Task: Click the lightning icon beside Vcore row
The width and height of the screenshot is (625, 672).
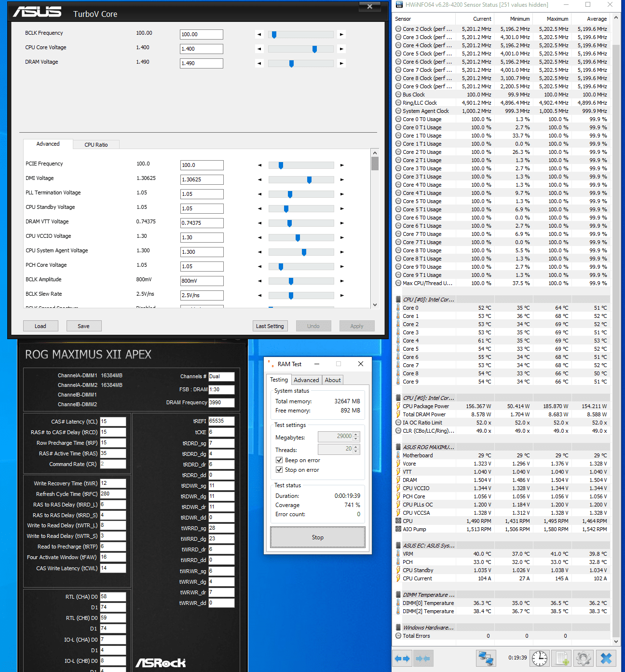Action: (x=398, y=464)
